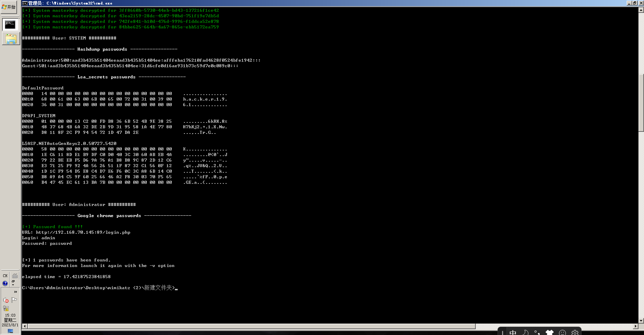Open the IME settings gear icon

(575, 333)
